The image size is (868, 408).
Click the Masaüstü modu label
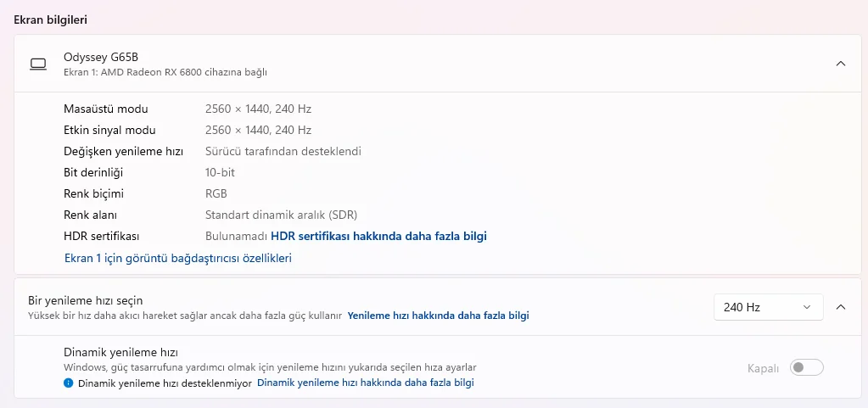[106, 109]
